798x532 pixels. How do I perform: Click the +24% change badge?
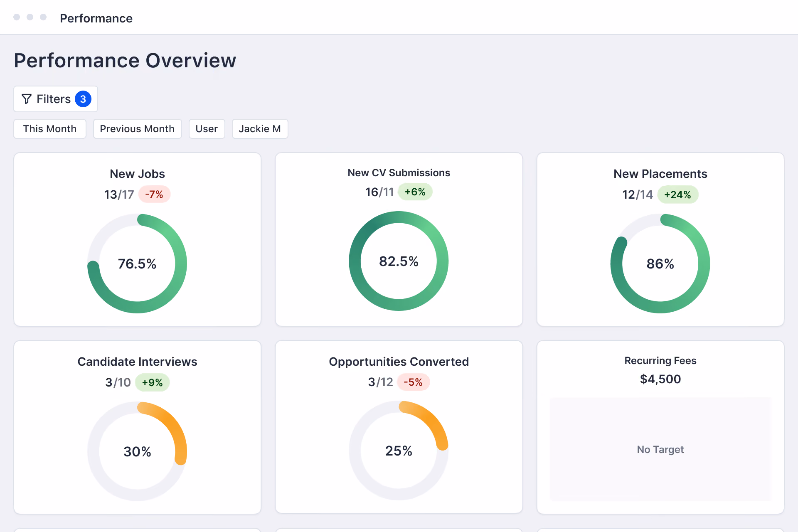(x=678, y=195)
